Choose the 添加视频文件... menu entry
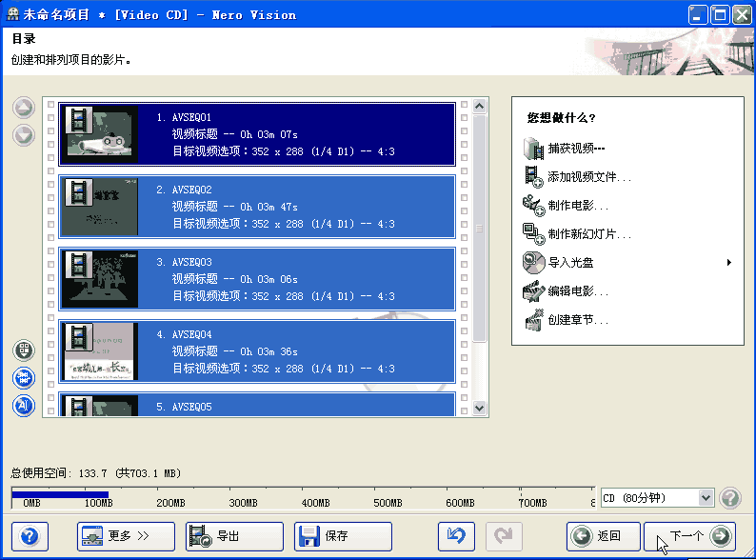 [x=589, y=177]
